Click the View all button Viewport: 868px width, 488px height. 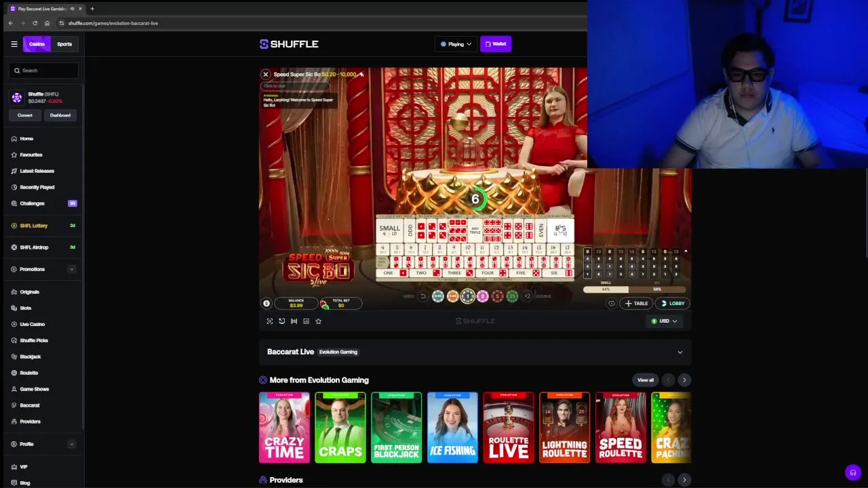click(646, 380)
